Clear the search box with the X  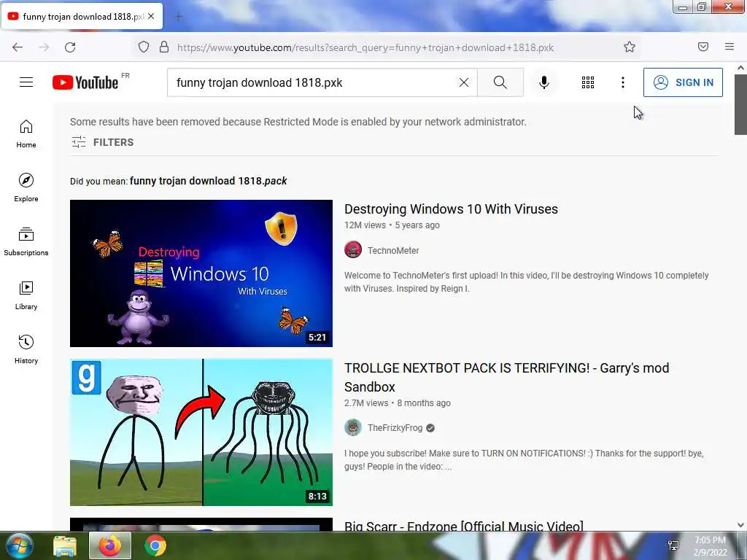tap(463, 82)
